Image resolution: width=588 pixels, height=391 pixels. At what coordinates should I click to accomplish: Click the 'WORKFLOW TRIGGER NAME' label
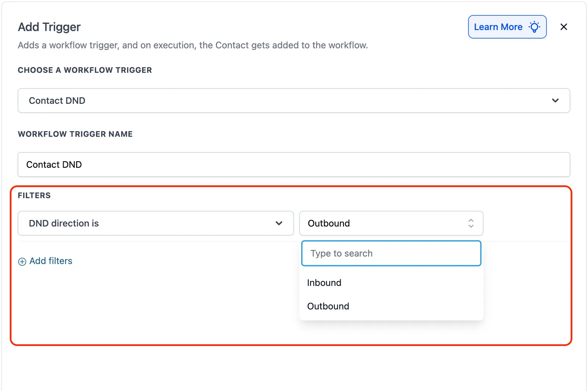click(75, 134)
